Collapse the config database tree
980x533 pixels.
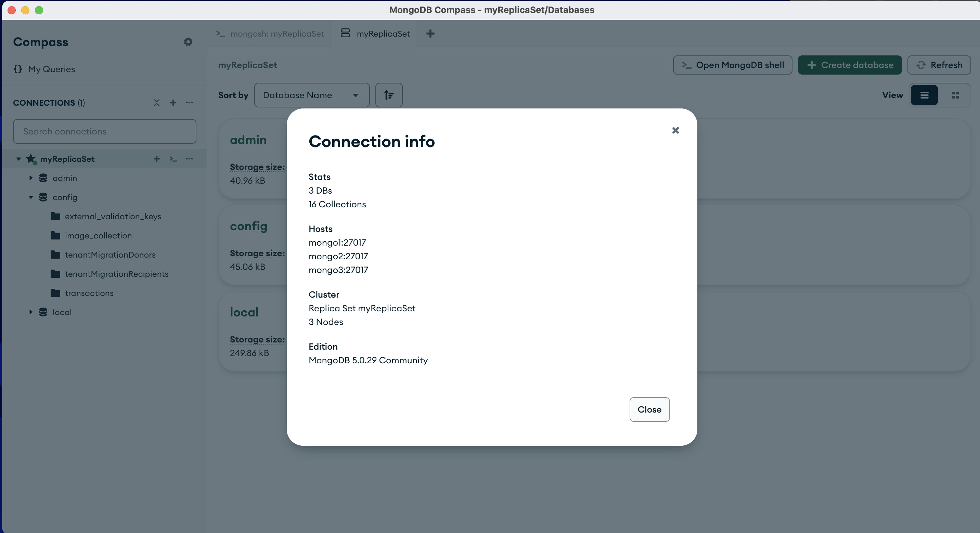point(31,197)
